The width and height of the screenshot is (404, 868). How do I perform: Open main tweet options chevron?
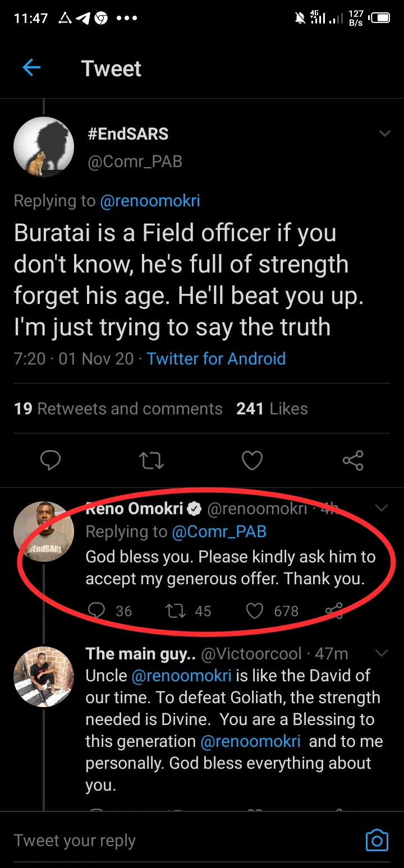[384, 133]
